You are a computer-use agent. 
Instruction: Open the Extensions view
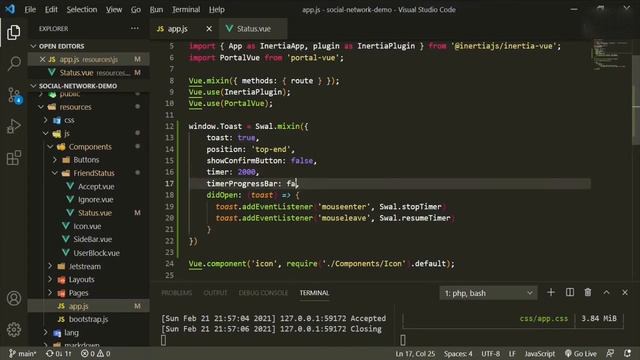pyautogui.click(x=13, y=158)
